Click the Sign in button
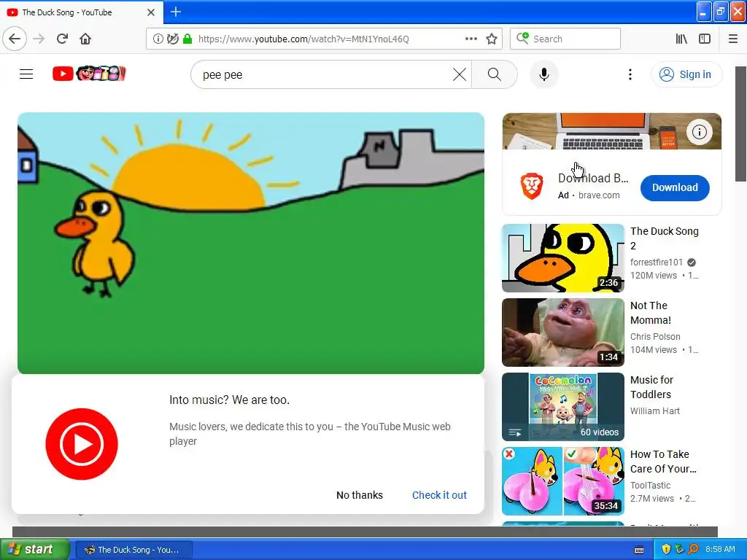This screenshot has width=747, height=560. click(x=686, y=74)
